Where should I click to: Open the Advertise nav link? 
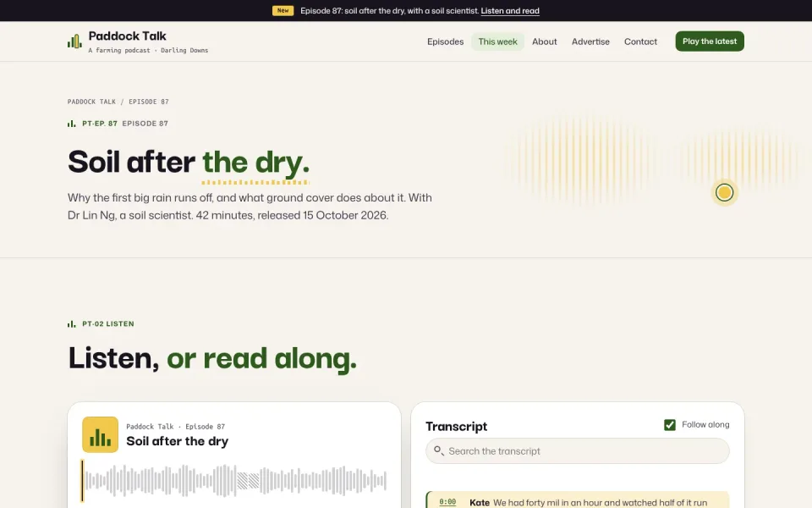(590, 41)
